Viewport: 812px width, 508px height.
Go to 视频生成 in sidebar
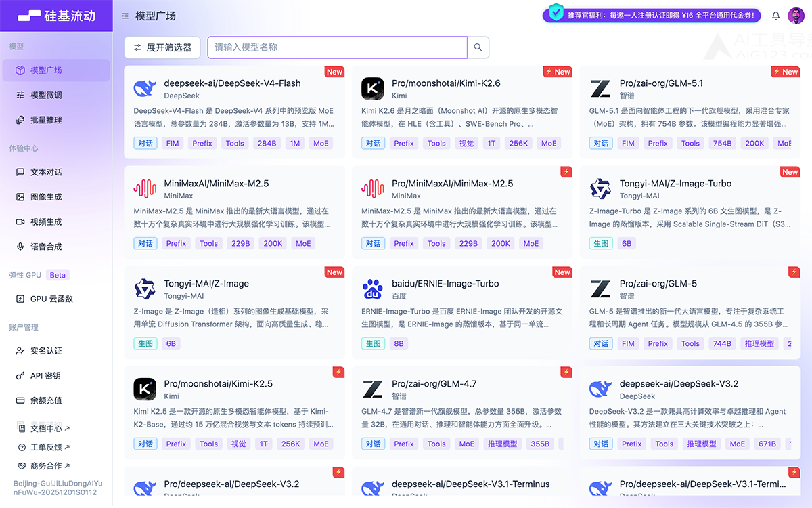coord(56,221)
